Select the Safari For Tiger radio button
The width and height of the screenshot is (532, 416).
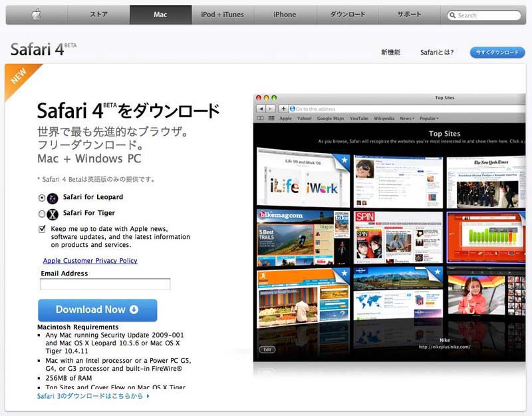click(x=42, y=214)
